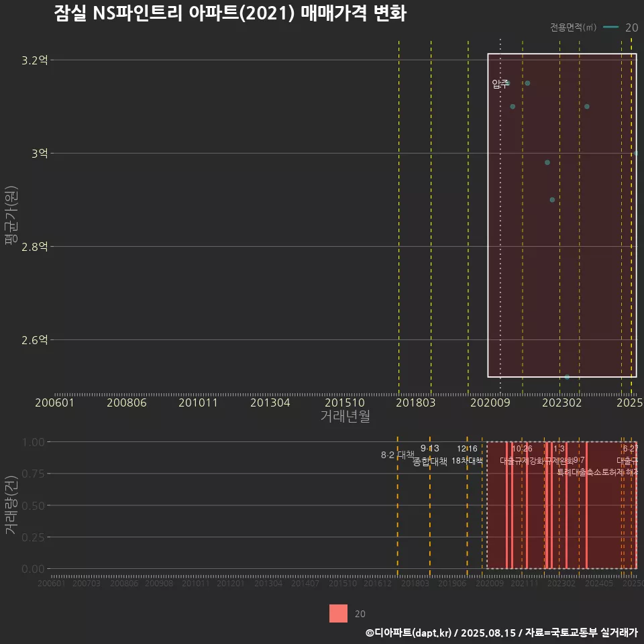Click the '거래년월' axis title

coord(345,416)
